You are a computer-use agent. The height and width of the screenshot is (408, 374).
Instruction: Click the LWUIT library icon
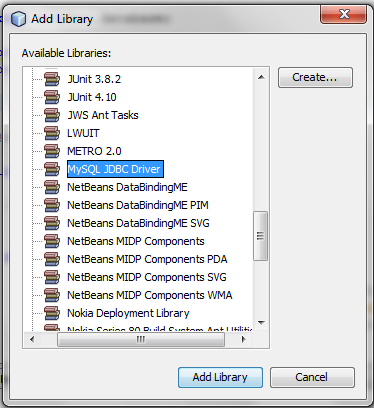pos(52,133)
